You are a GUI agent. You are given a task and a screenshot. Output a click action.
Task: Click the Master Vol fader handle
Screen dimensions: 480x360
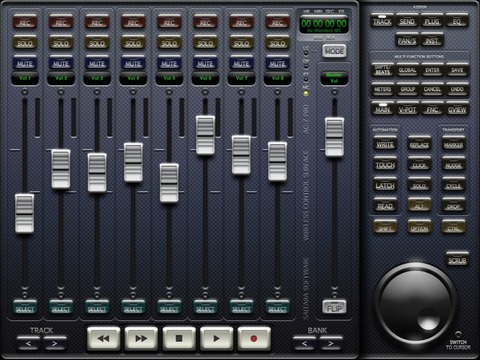[334, 137]
